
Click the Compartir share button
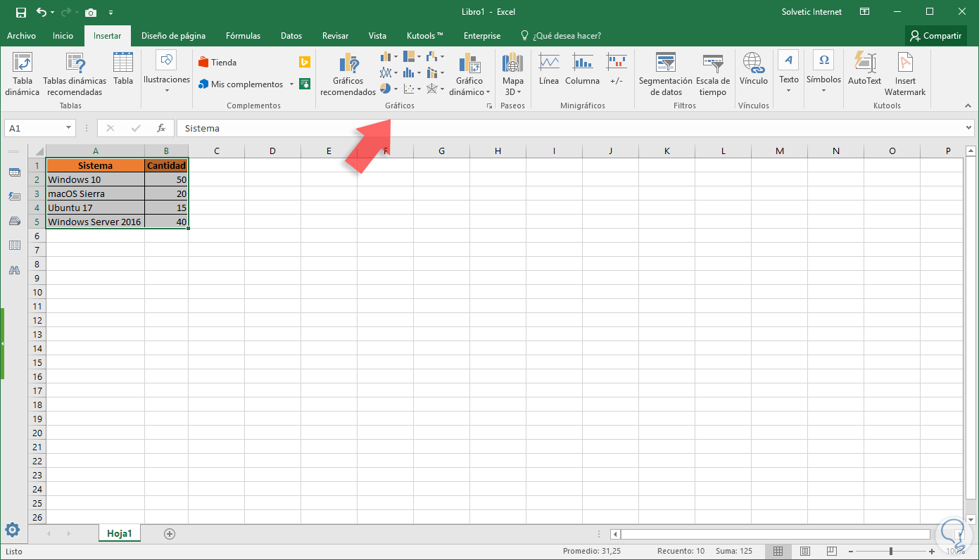click(935, 36)
